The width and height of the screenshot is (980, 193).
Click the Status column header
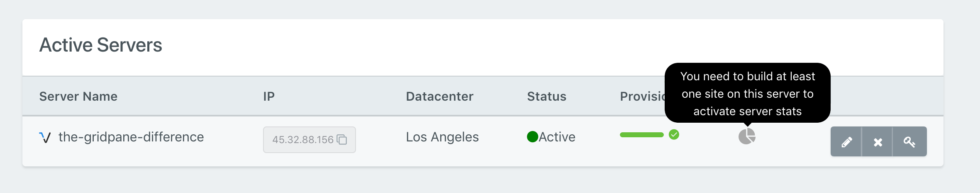click(x=547, y=96)
